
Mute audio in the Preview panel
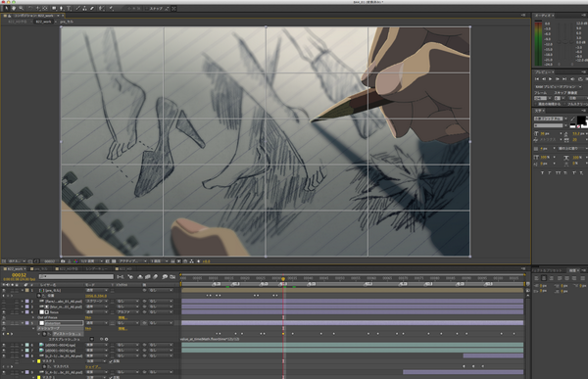[x=572, y=79]
